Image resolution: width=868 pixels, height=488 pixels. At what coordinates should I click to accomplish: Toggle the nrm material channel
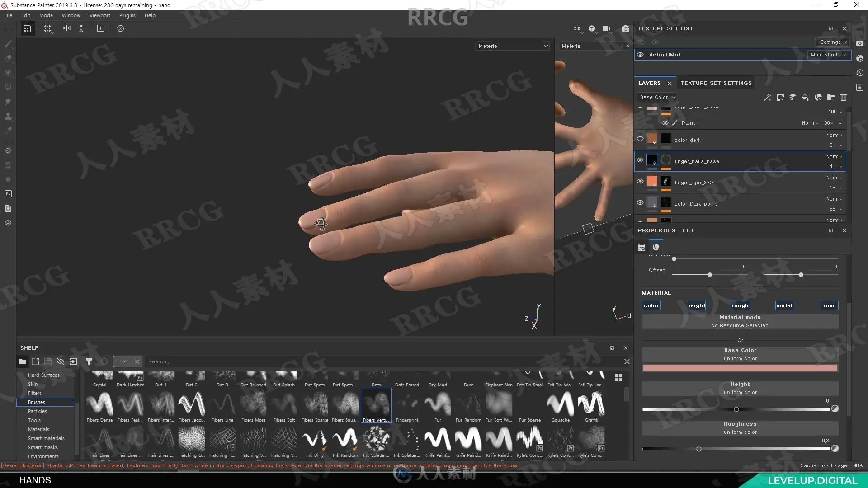coord(829,306)
